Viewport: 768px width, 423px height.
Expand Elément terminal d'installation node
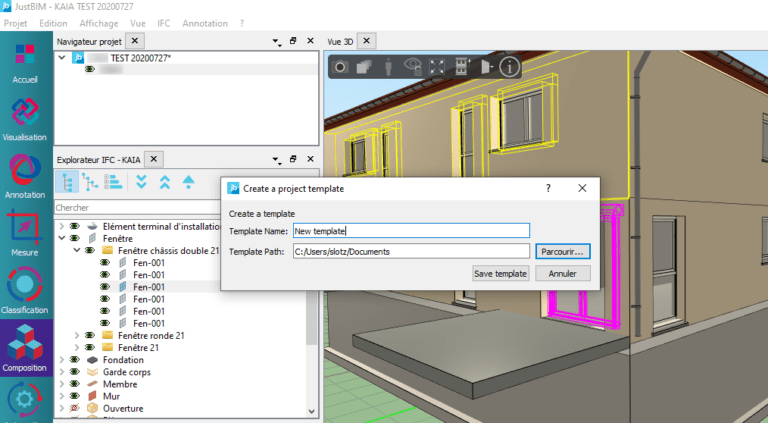[62, 226]
